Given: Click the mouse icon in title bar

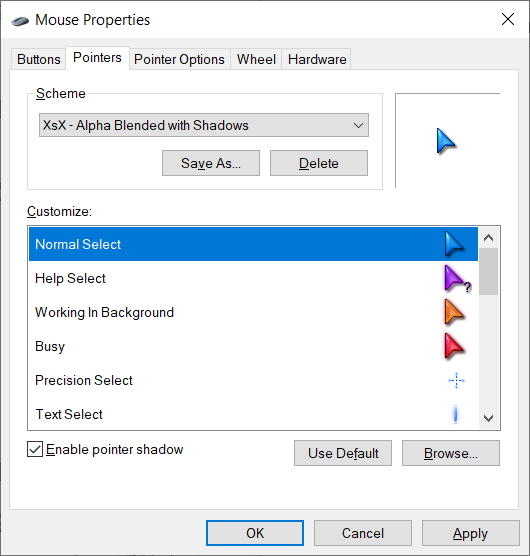Looking at the screenshot, I should 20,21.
